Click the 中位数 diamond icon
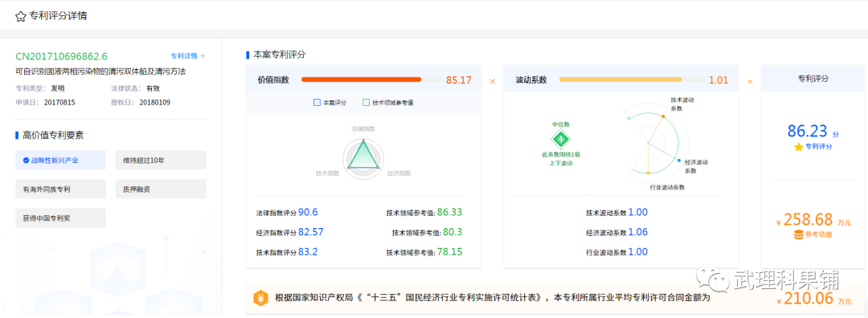The height and width of the screenshot is (318, 868). (561, 140)
